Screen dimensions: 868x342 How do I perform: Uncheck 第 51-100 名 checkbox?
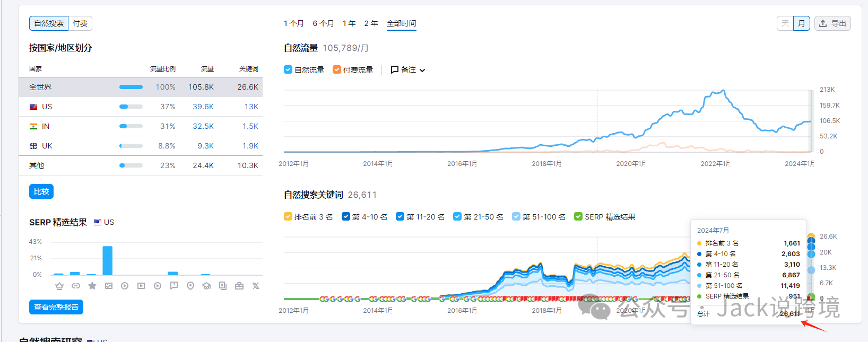(x=516, y=216)
